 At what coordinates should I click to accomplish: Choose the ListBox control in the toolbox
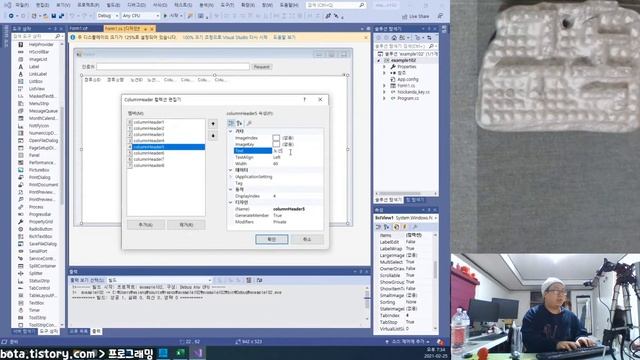[x=36, y=81]
